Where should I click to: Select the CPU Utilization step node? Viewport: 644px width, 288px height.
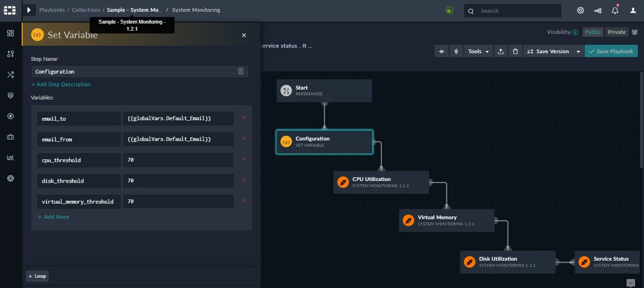381,182
